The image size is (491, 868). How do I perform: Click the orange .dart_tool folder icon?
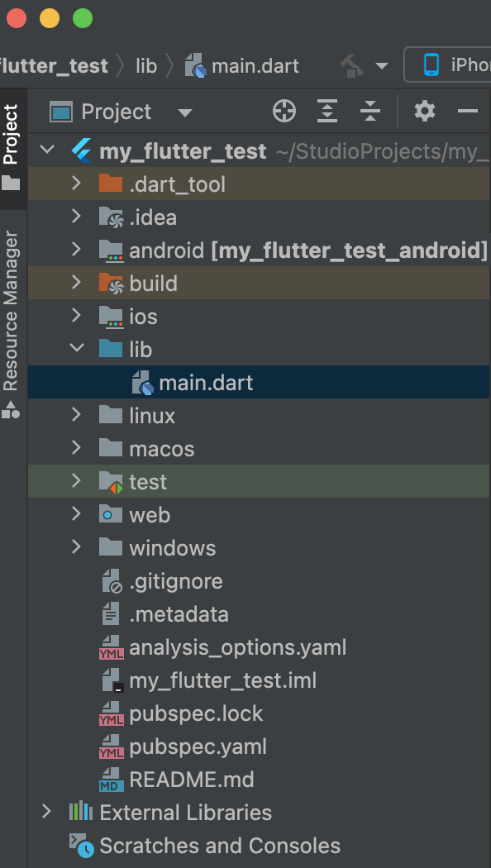[111, 184]
